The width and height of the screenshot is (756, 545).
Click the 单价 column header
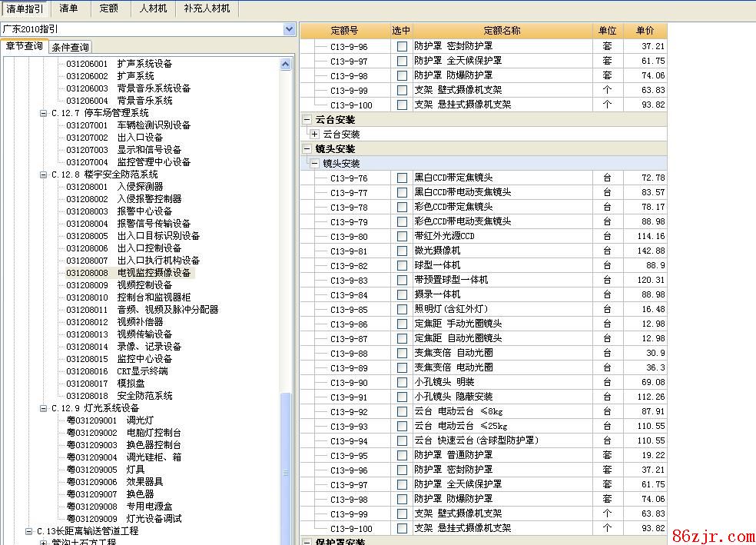pyautogui.click(x=645, y=31)
